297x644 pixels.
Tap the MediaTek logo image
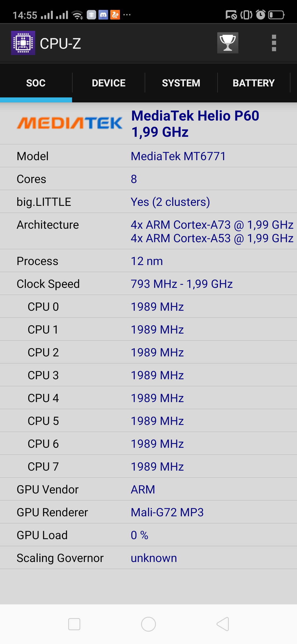[x=70, y=123]
